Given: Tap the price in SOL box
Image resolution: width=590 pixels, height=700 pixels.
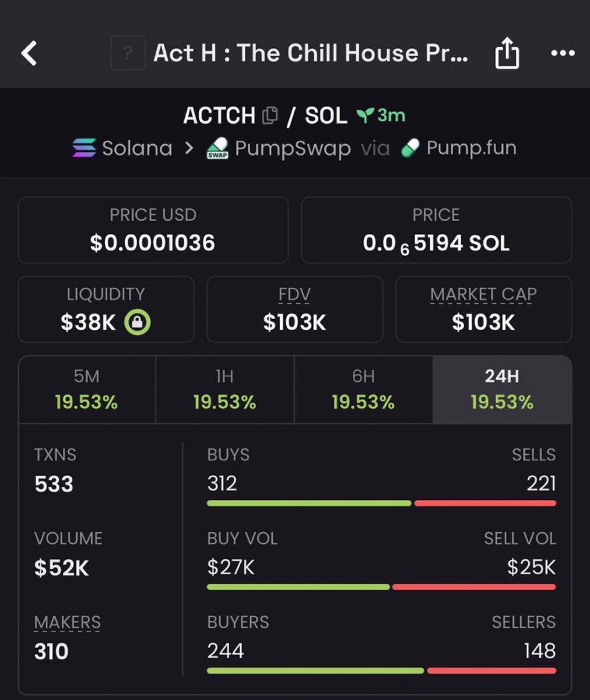Looking at the screenshot, I should (x=436, y=230).
